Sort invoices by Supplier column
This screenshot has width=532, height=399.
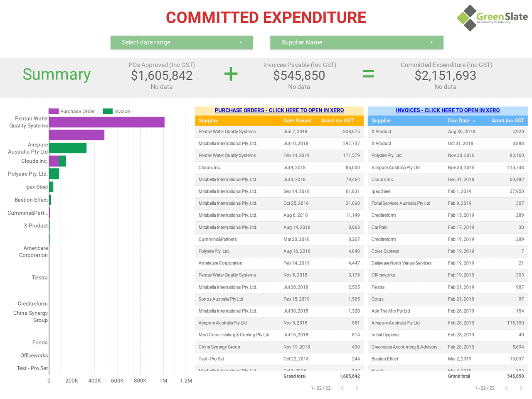[x=381, y=120]
